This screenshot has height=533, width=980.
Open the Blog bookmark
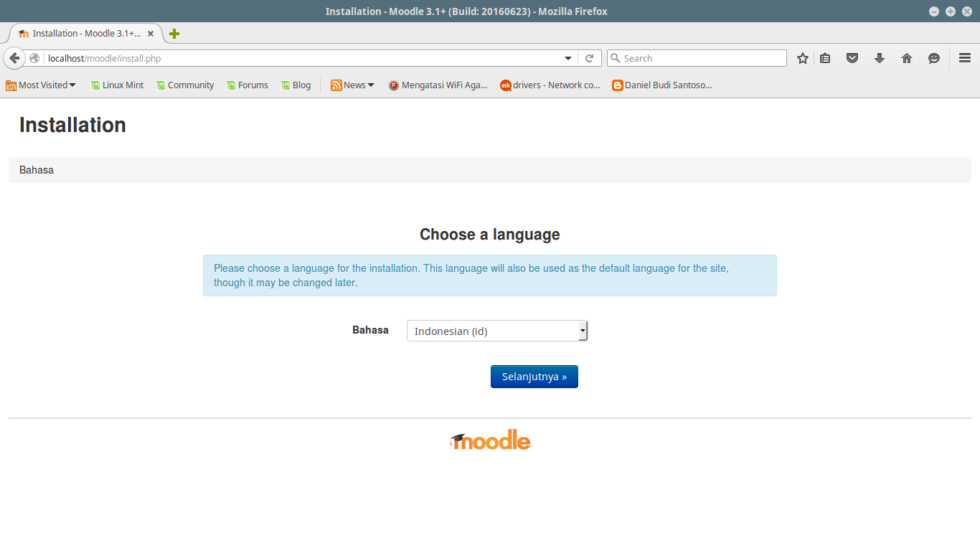point(296,85)
